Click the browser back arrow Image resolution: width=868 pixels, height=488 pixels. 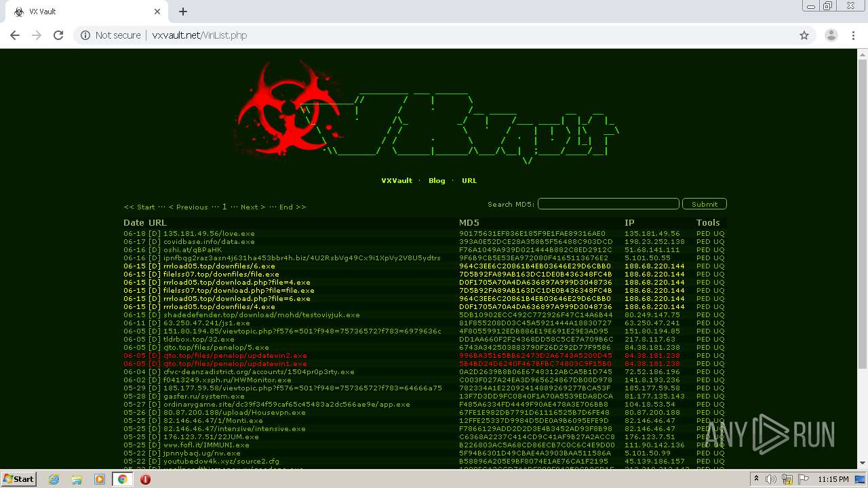15,35
